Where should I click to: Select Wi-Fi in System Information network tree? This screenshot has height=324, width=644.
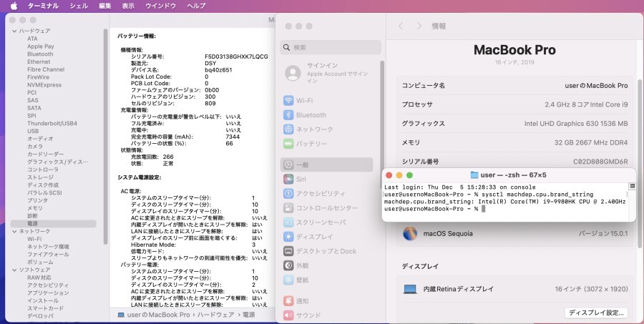pos(34,239)
